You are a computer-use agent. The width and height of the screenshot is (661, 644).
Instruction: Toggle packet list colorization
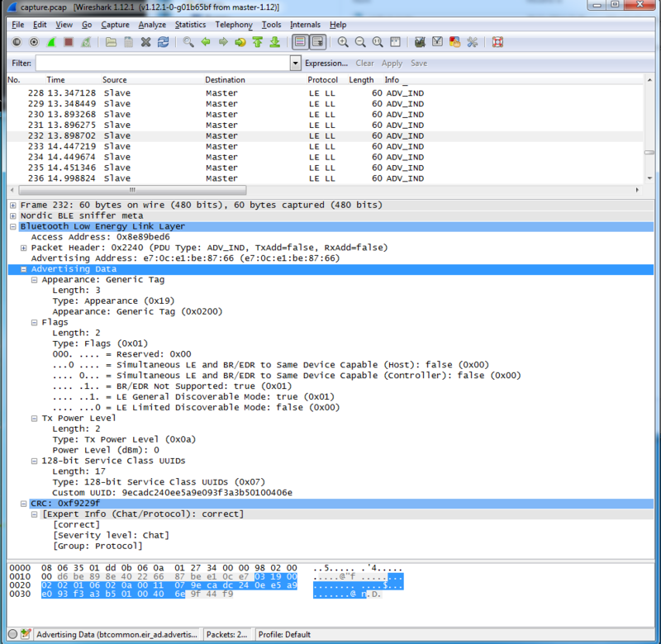[x=299, y=42]
